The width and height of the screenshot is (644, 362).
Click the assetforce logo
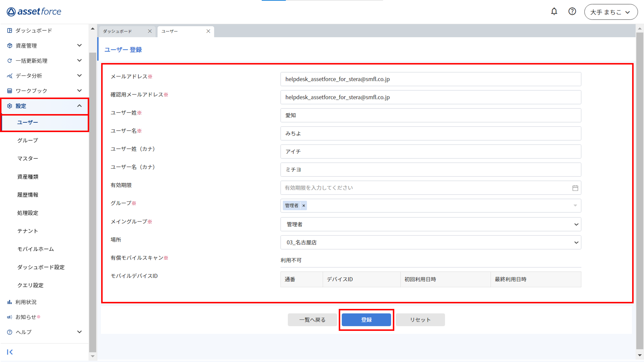point(34,12)
